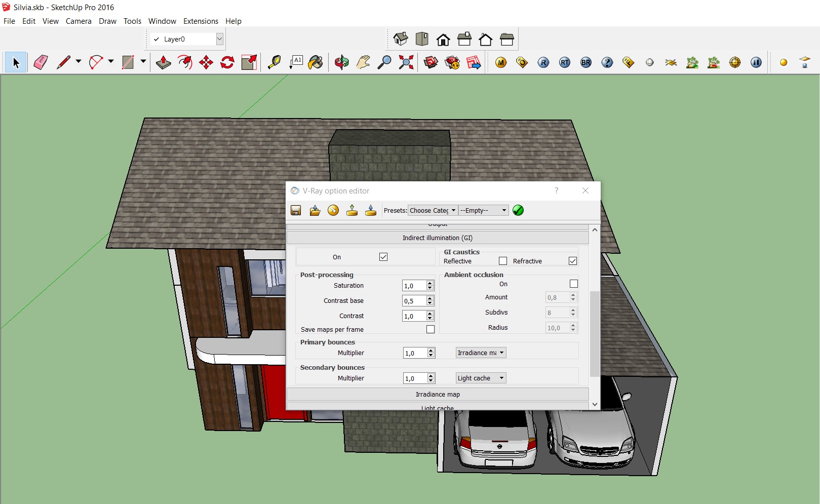The width and height of the screenshot is (820, 504).
Task: Select the Eraser tool
Action: (x=41, y=62)
